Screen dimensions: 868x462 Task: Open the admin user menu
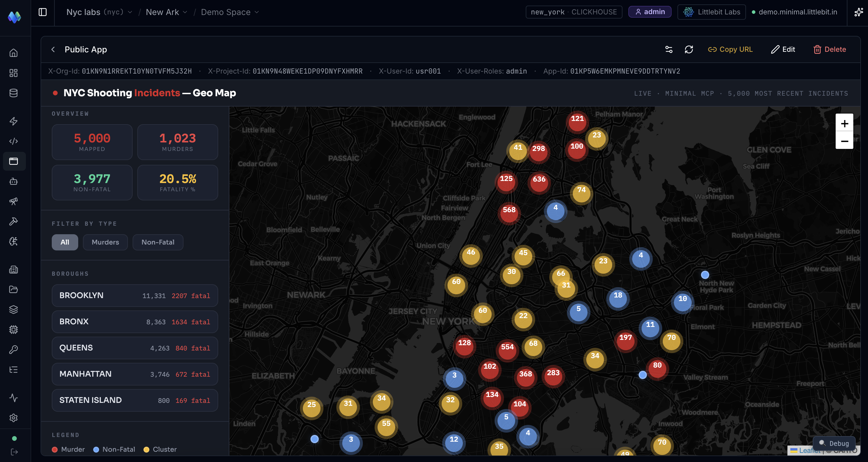pyautogui.click(x=650, y=11)
